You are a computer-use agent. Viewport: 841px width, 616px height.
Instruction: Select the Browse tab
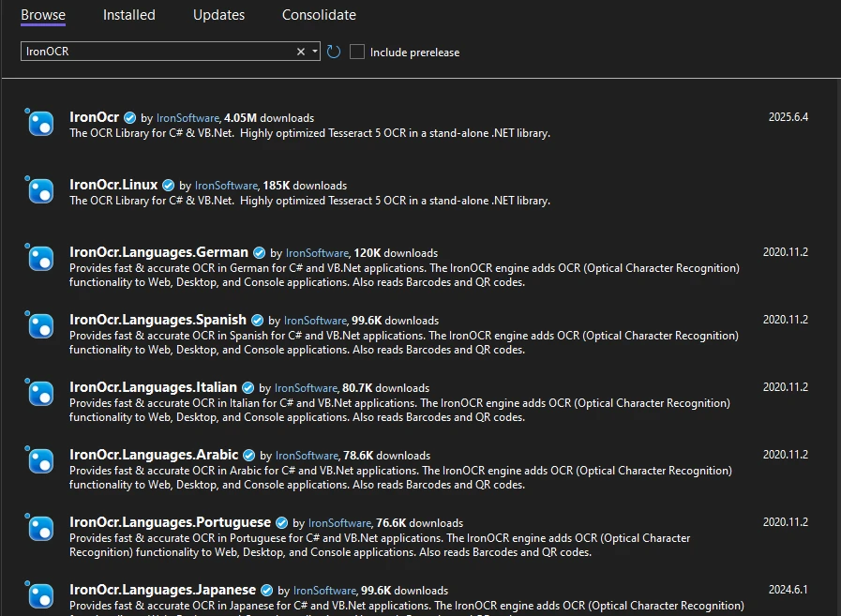pyautogui.click(x=43, y=15)
